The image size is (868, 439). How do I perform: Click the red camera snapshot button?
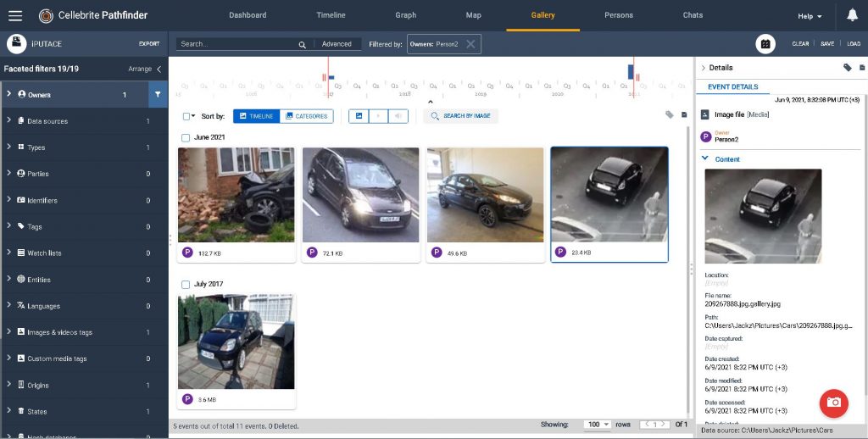click(833, 403)
